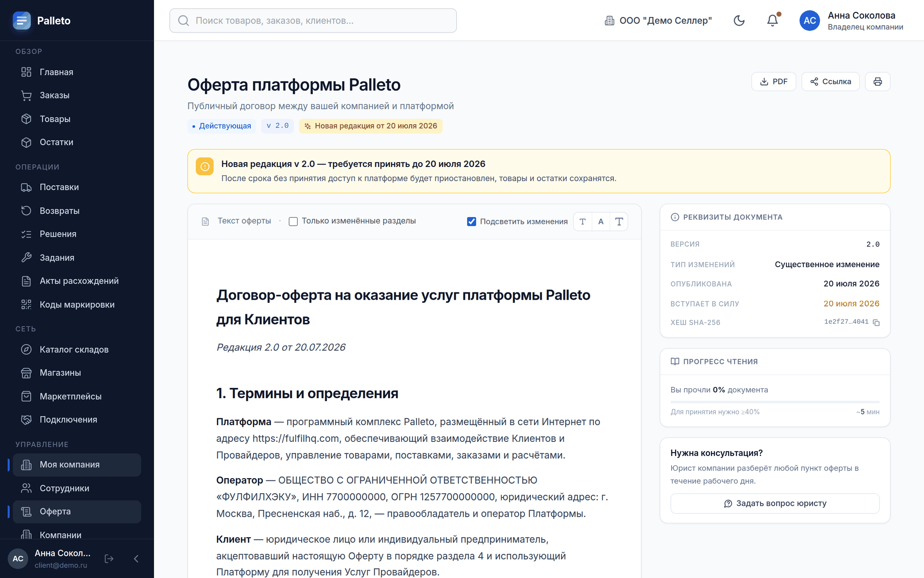This screenshot has width=924, height=578.
Task: Click the search magnifier icon
Action: (184, 21)
